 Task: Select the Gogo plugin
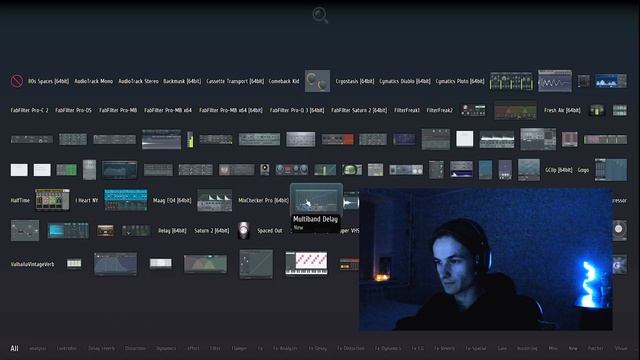pos(583,170)
